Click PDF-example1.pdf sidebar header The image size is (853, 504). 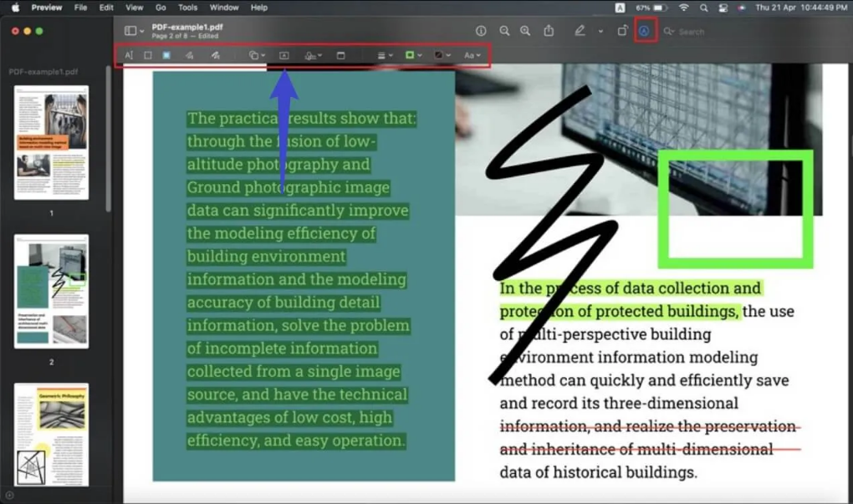point(43,72)
